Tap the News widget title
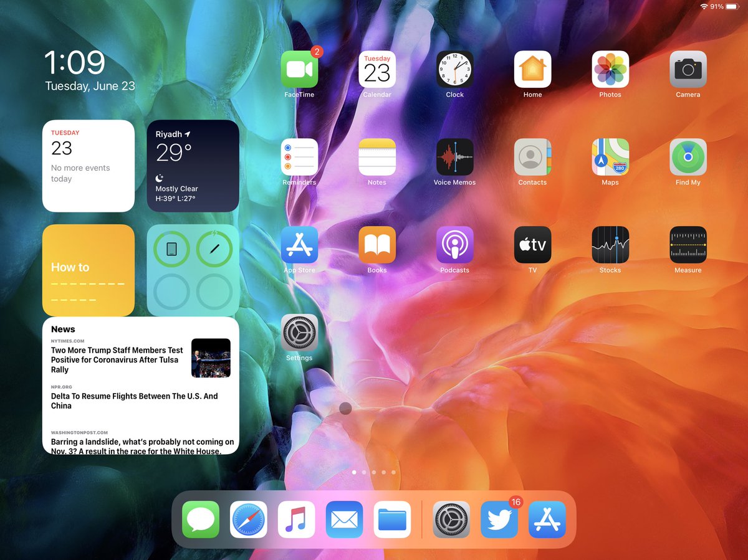 click(x=63, y=329)
